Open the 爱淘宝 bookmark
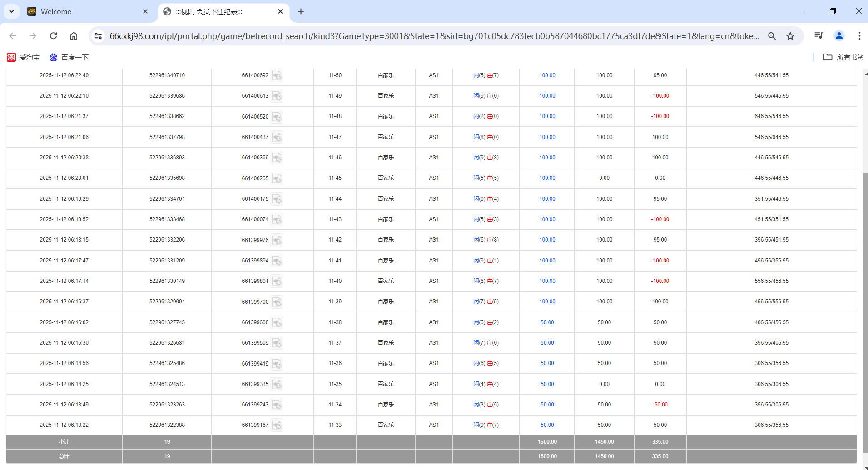Image resolution: width=868 pixels, height=470 pixels. (x=24, y=57)
